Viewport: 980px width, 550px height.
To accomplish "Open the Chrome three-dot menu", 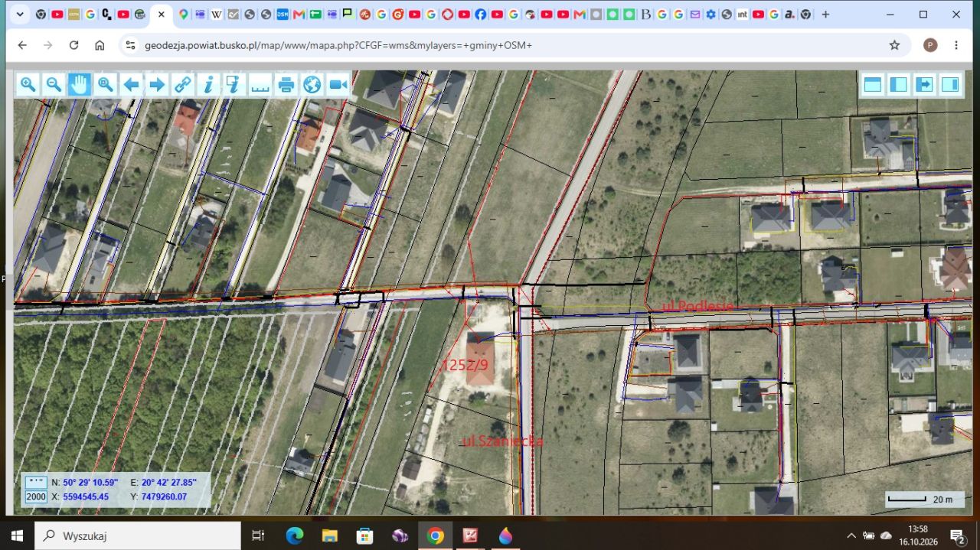I will 956,45.
